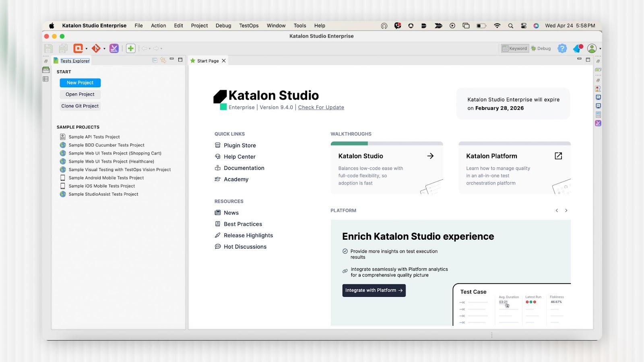Screen dimensions: 644x362
Task: Open the Self-Healing Insights icon in the right trim
Action: [x=598, y=123]
